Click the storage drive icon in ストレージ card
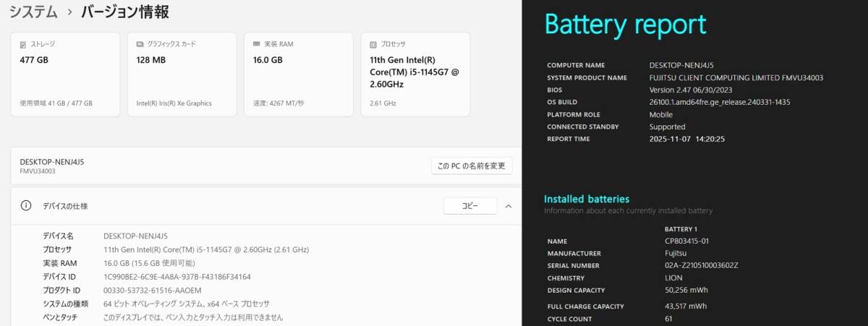Viewport: 868px width, 326px height. pyautogui.click(x=23, y=44)
